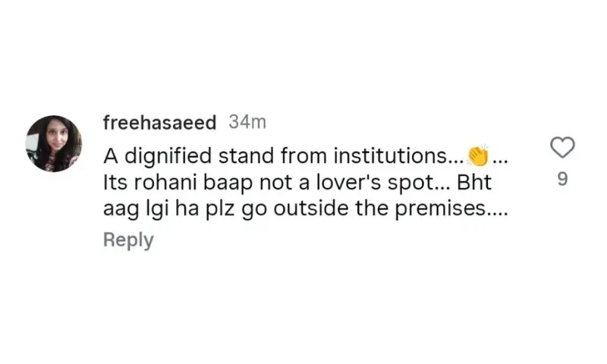The image size is (607, 364).
Task: View likes by clicking count 9
Action: [561, 180]
